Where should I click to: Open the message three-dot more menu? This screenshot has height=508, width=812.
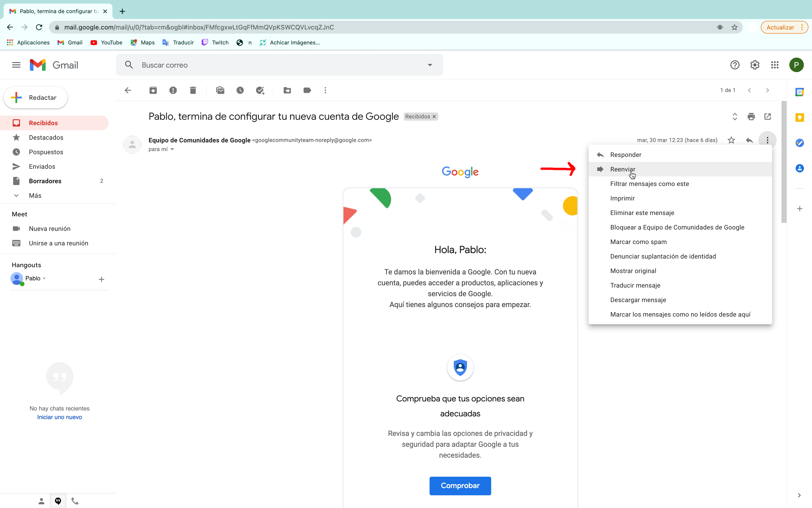click(x=767, y=140)
